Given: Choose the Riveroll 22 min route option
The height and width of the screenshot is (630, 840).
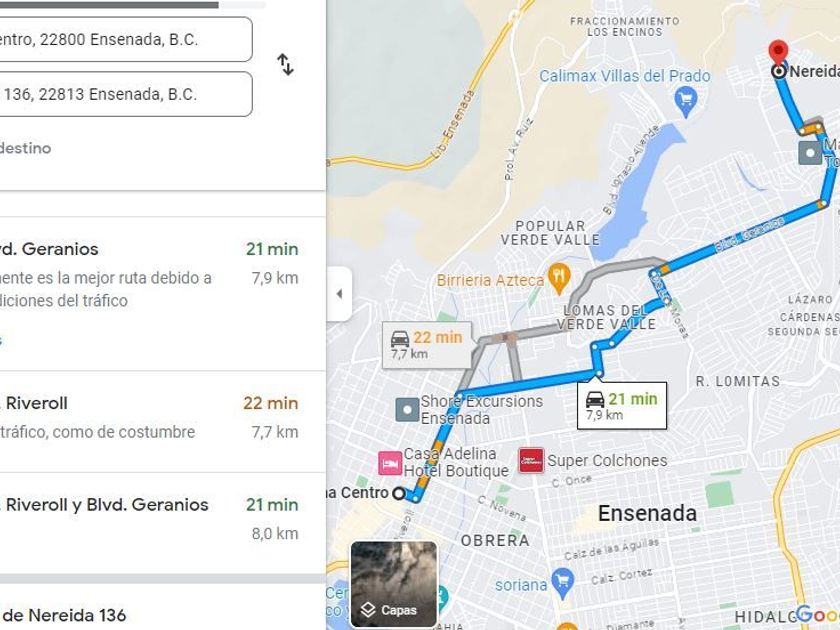Looking at the screenshot, I should coord(163,422).
